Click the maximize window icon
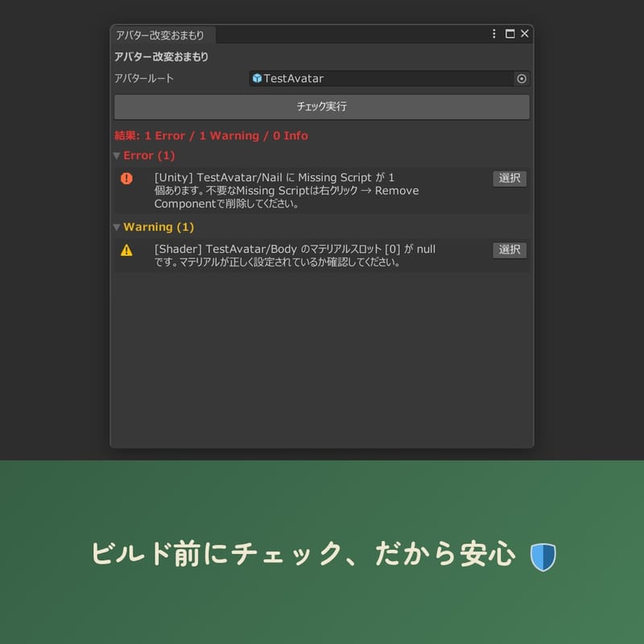Viewport: 644px width, 644px height. pyautogui.click(x=508, y=35)
